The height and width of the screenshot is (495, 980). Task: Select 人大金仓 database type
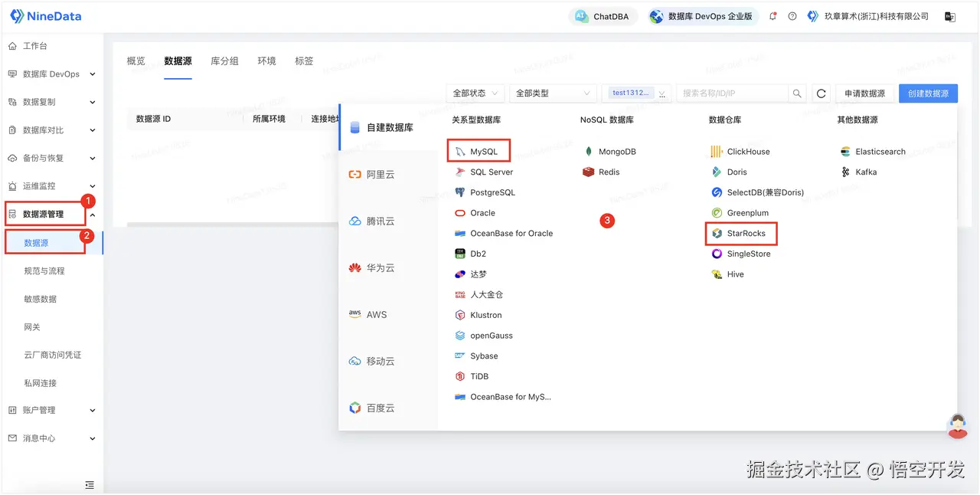479,295
